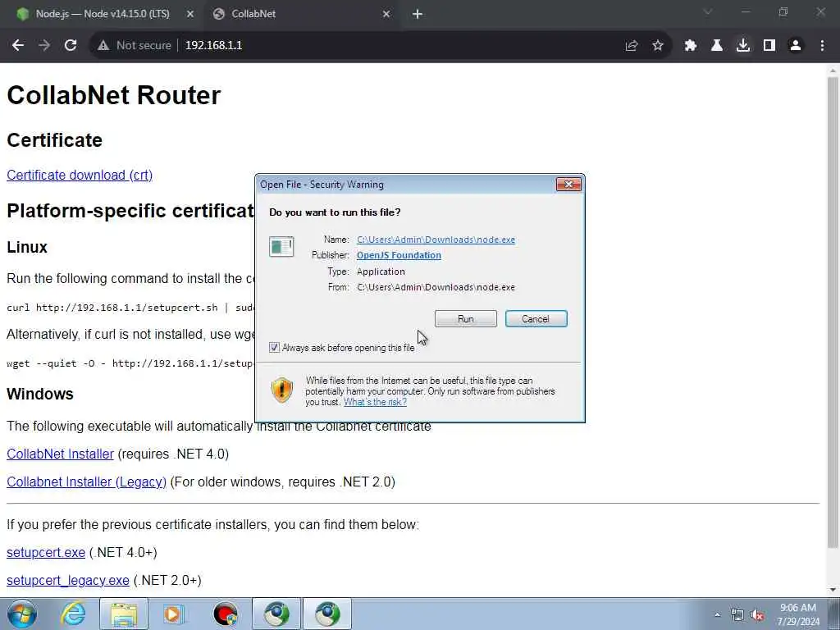Show hidden system tray icons arrow
This screenshot has height=630, width=840.
click(717, 615)
